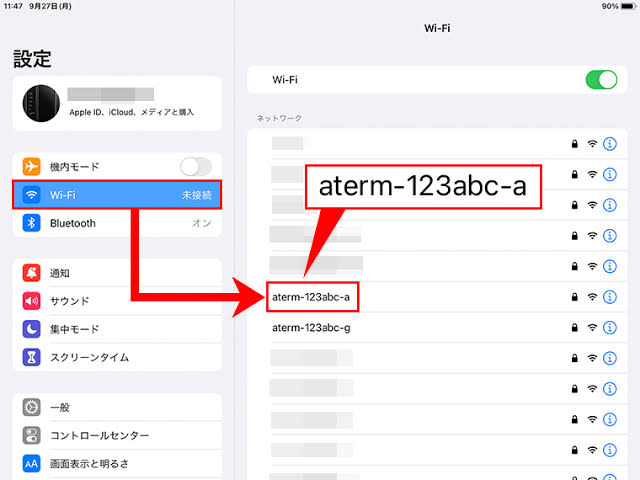Open Focus mode moon icon

[x=31, y=329]
